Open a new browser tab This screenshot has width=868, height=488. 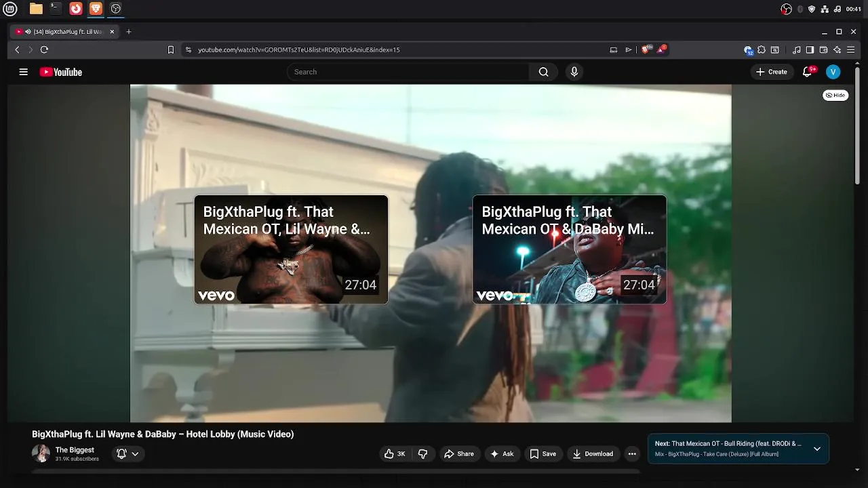129,32
